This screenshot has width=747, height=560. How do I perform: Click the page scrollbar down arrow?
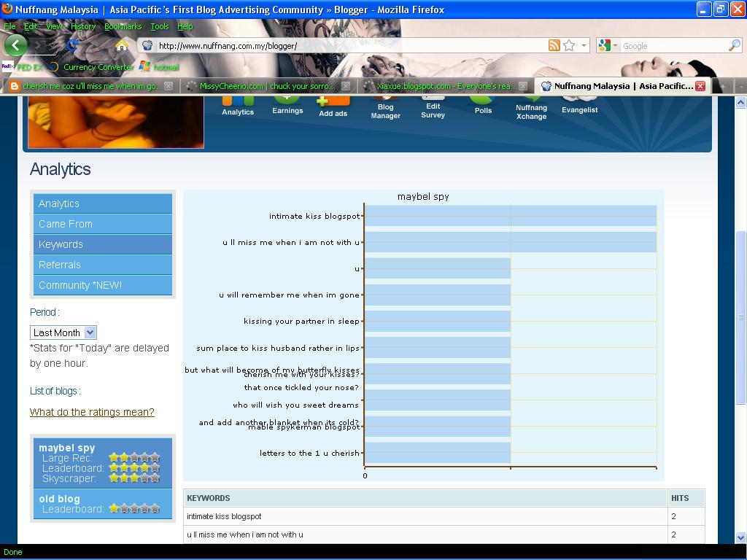(x=741, y=537)
